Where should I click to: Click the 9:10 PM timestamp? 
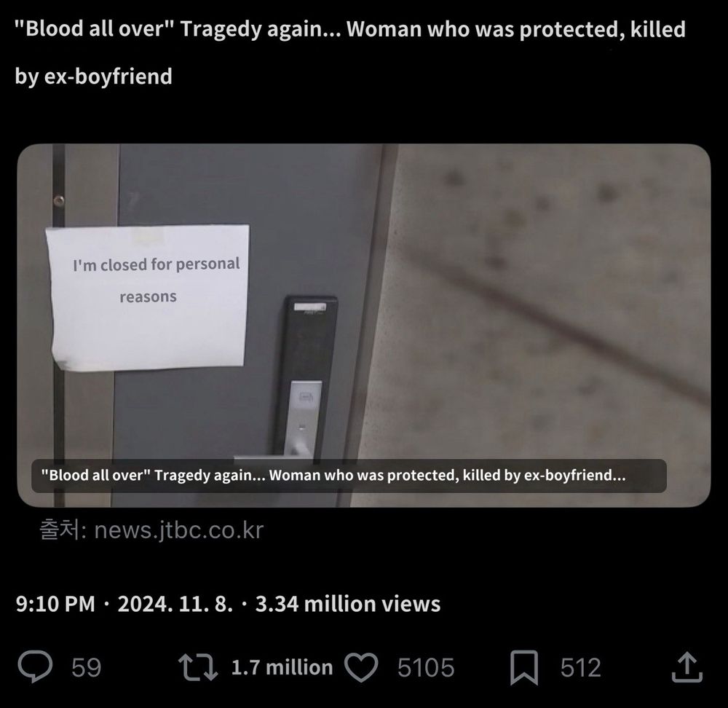pos(55,604)
